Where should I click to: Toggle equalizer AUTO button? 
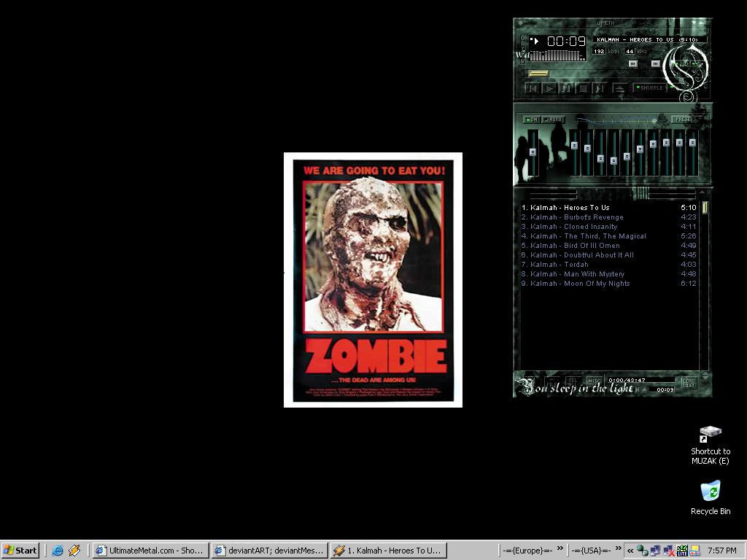(x=553, y=120)
